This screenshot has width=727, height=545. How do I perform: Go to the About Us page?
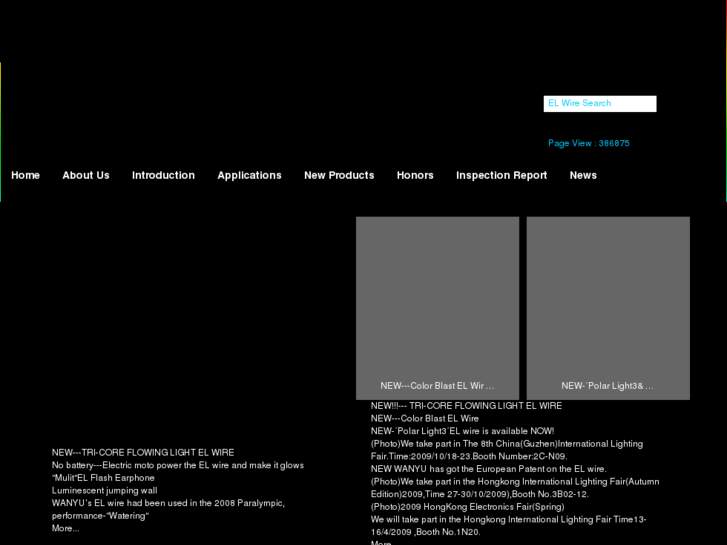click(x=86, y=175)
